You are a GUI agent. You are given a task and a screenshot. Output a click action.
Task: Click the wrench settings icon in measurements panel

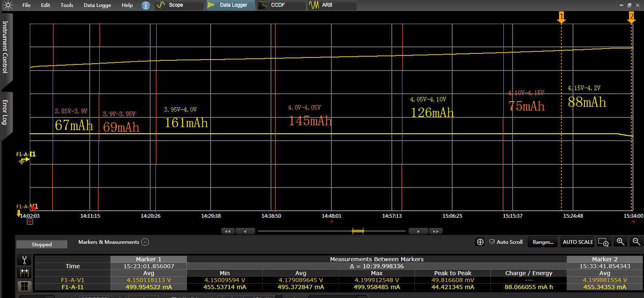[24, 260]
